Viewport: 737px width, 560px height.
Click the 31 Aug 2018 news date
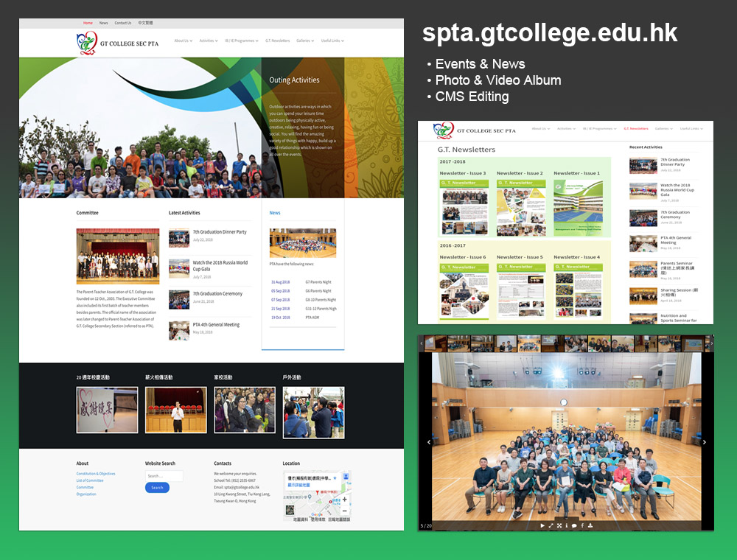(280, 282)
